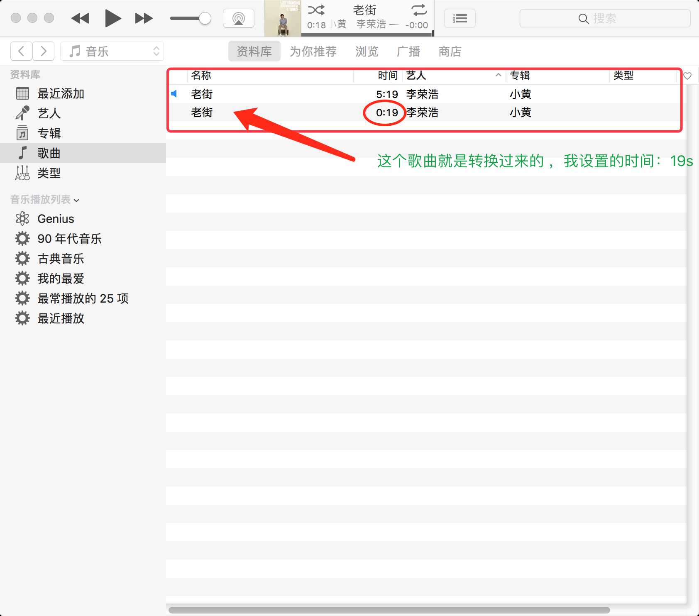Open the 古典音乐 smart playlist
This screenshot has width=699, height=616.
pyautogui.click(x=83, y=258)
